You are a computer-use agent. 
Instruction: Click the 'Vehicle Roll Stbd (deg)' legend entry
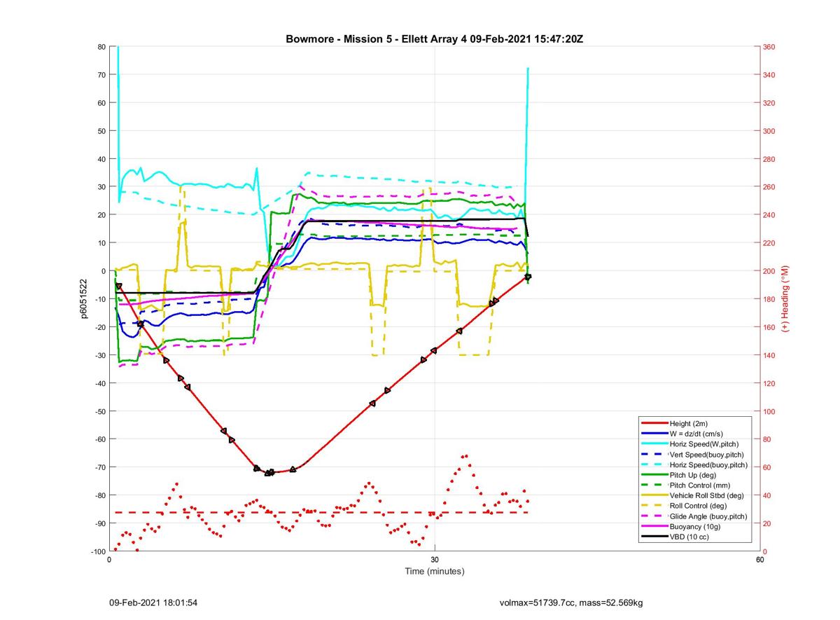click(707, 495)
